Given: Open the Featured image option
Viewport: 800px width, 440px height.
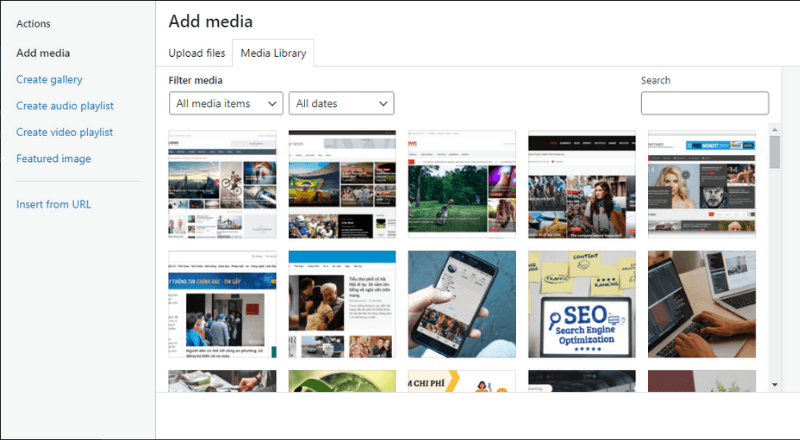Looking at the screenshot, I should (x=54, y=159).
